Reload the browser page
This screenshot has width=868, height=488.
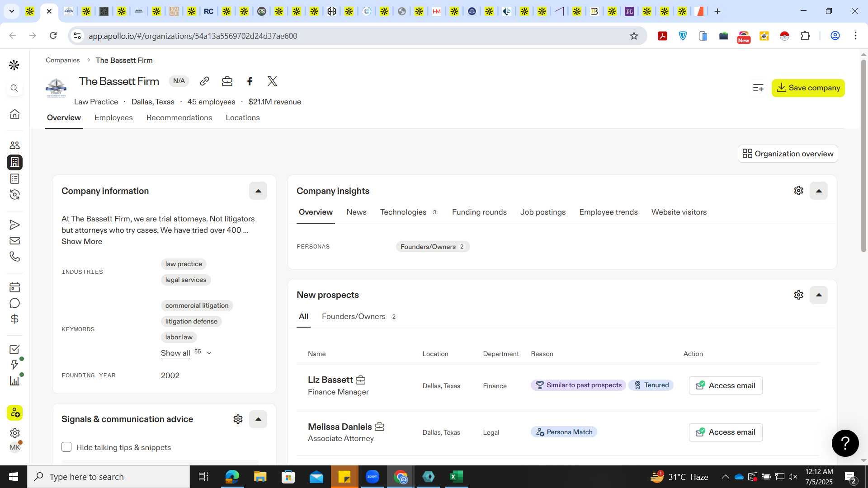53,36
